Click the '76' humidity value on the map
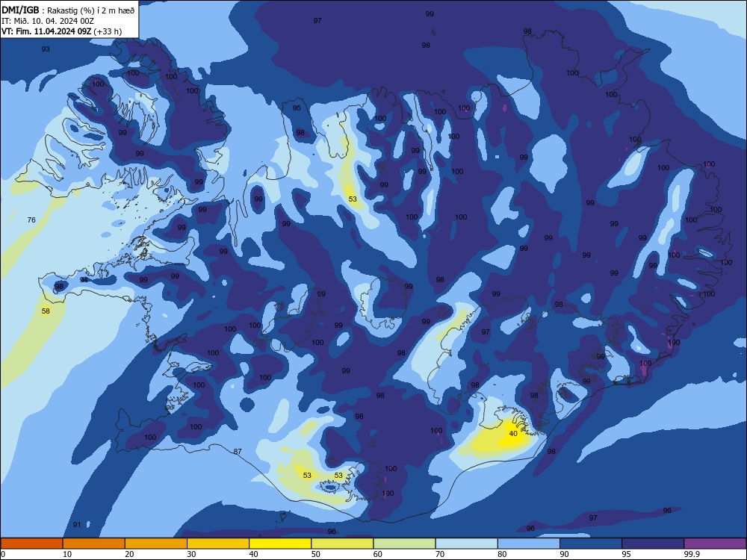 tap(31, 220)
